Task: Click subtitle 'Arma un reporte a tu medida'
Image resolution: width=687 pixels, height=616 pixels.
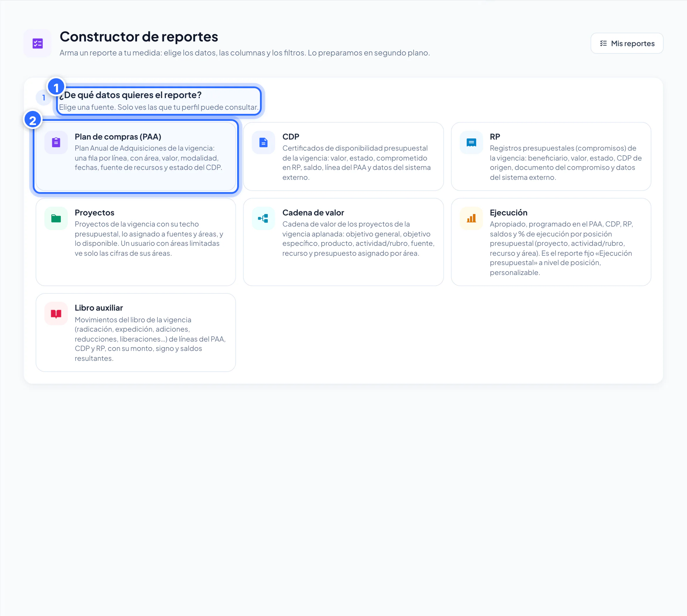Action: click(x=110, y=53)
